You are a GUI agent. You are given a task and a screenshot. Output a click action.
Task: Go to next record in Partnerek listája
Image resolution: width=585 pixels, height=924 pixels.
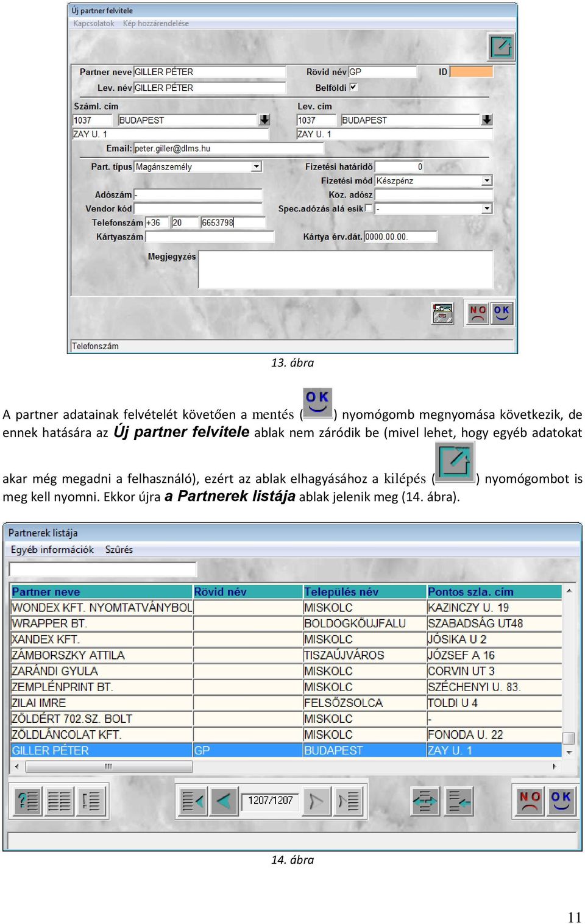tap(316, 801)
